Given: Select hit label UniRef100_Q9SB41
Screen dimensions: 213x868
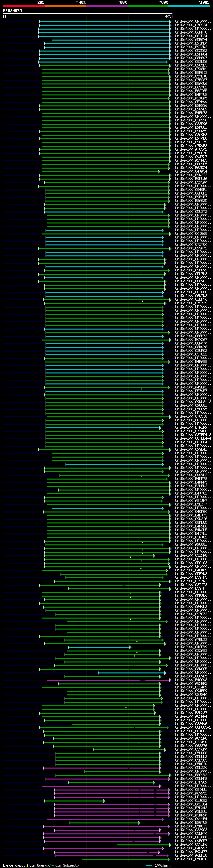Looking at the screenshot, I should click(x=191, y=450).
